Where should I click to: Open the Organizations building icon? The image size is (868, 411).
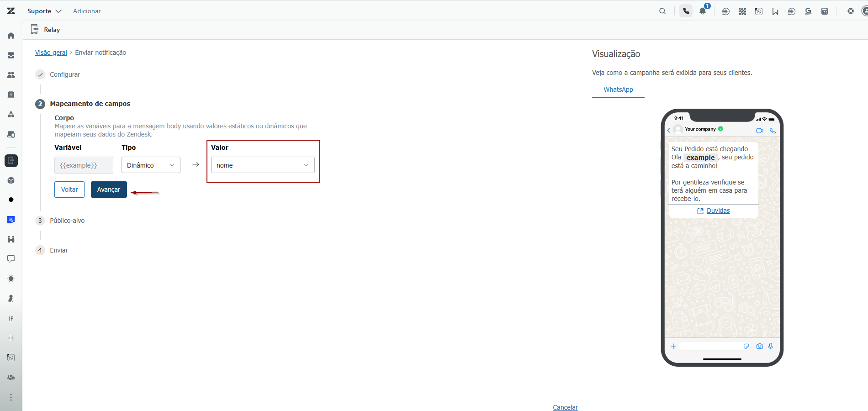(x=11, y=95)
